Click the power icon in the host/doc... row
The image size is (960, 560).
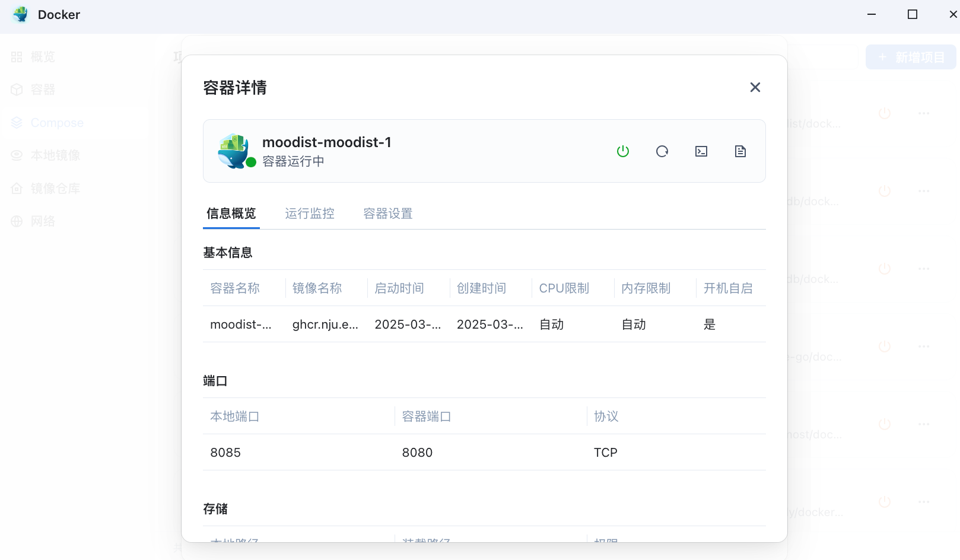coord(885,424)
